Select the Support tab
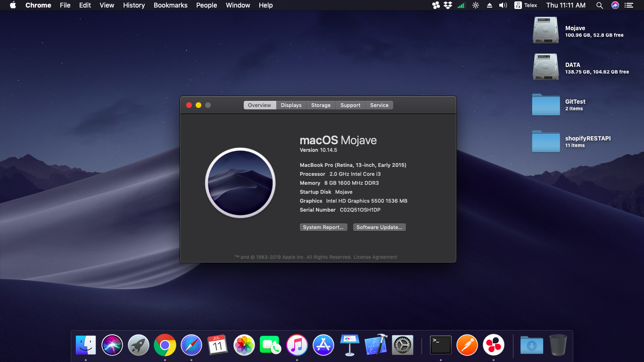644x362 pixels. pos(350,105)
